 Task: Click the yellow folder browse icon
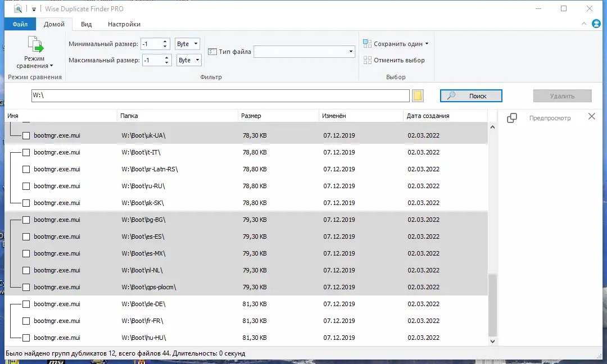[418, 95]
